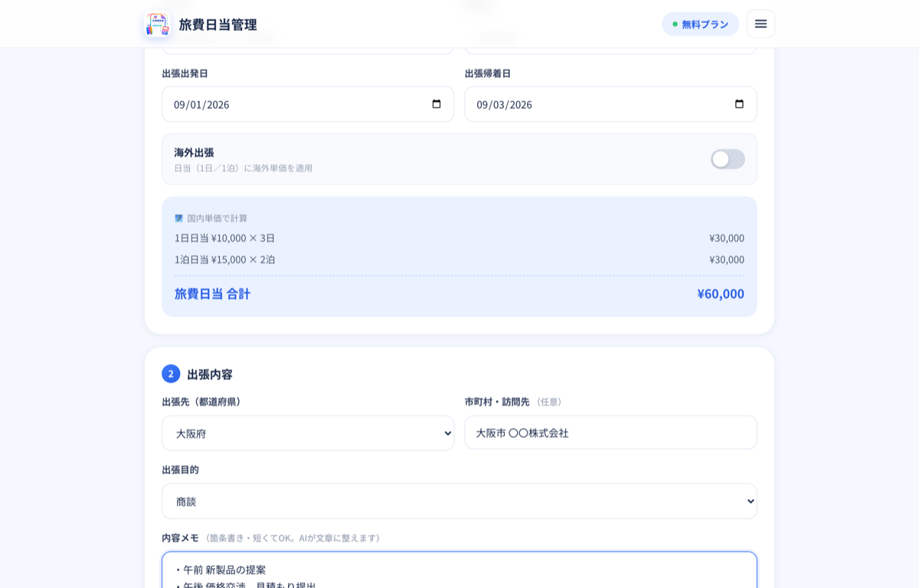Open calendar picker for 出張出発日
The width and height of the screenshot is (919, 588).
click(x=437, y=104)
